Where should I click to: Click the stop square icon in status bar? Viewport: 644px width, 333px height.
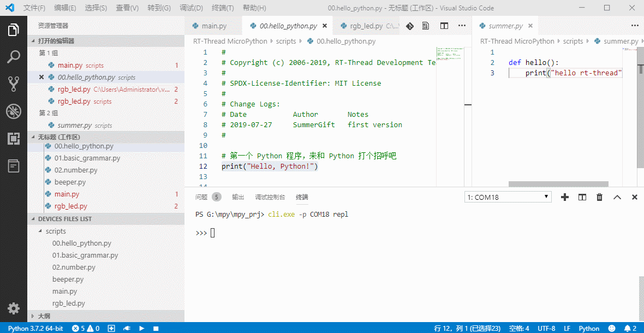coord(156,328)
